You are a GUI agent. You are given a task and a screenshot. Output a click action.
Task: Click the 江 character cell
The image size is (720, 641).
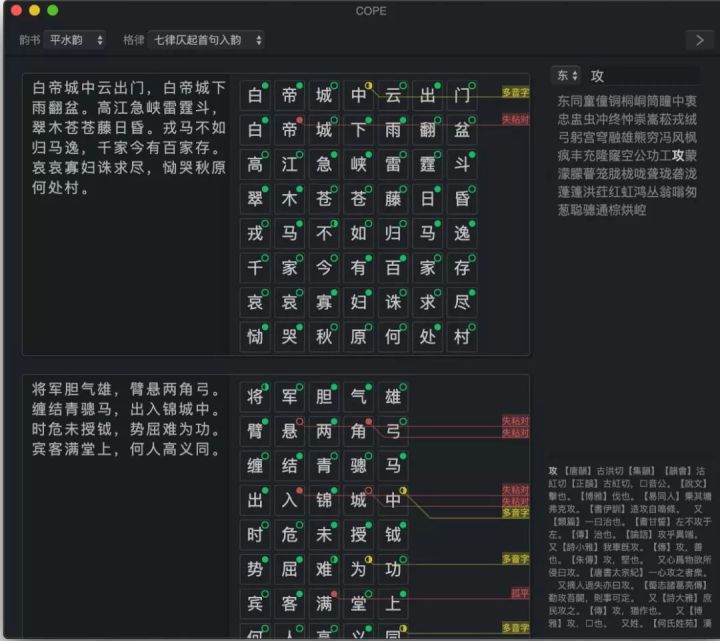290,164
